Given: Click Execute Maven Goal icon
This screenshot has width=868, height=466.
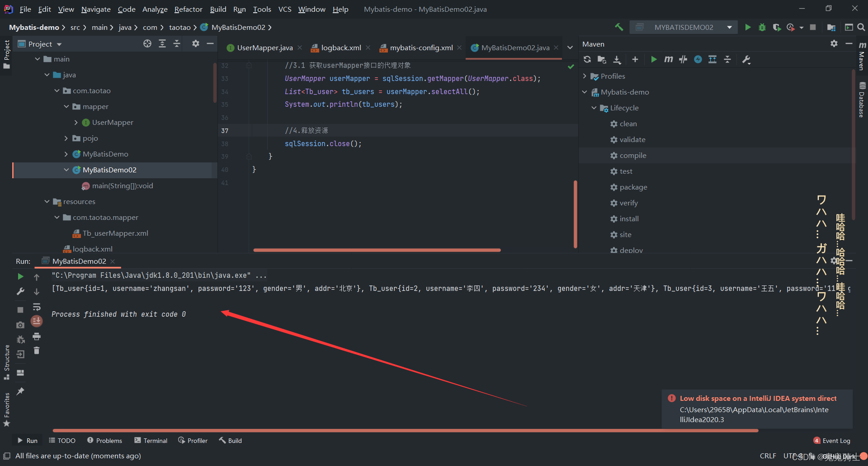Looking at the screenshot, I should [668, 59].
